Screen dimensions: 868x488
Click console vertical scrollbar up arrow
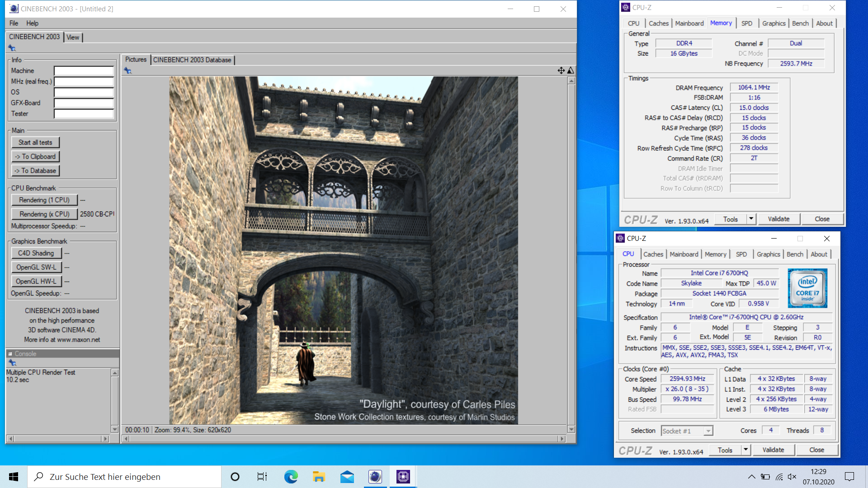coord(115,373)
